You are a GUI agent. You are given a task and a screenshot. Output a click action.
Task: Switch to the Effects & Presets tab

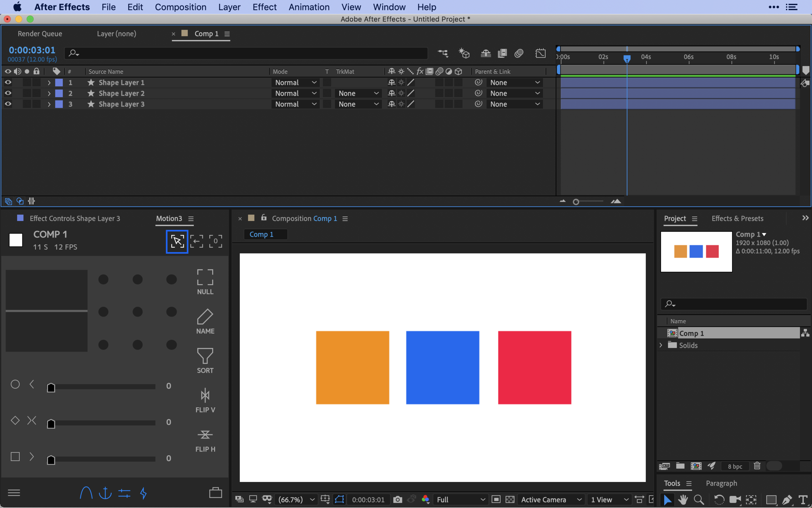[737, 218]
